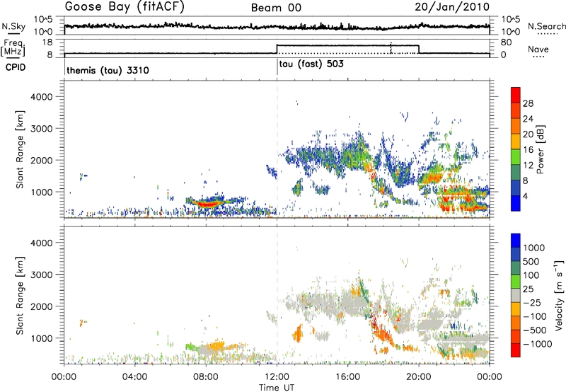This screenshot has width=566, height=392.
Task: Click the 'Nave' legend label
Action: [x=538, y=49]
